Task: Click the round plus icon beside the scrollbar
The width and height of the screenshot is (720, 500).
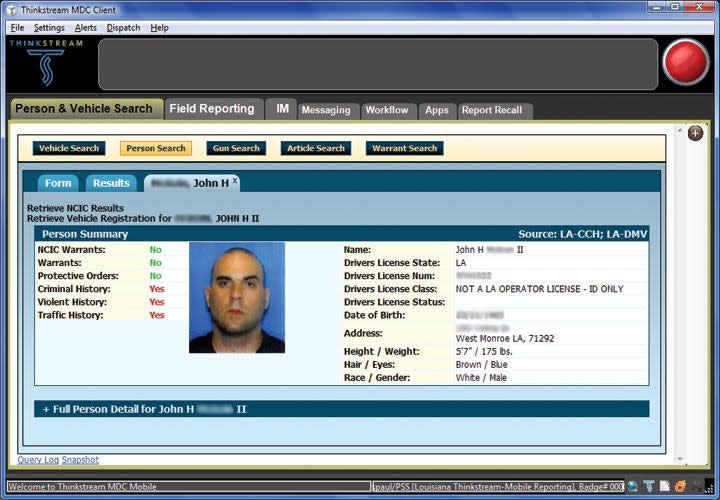Action: [695, 133]
